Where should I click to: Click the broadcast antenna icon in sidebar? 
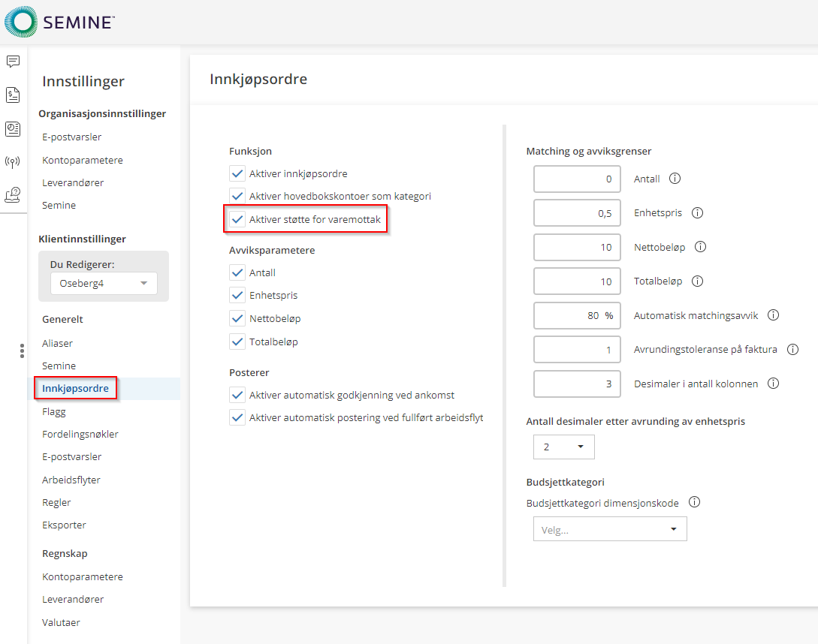[13, 162]
